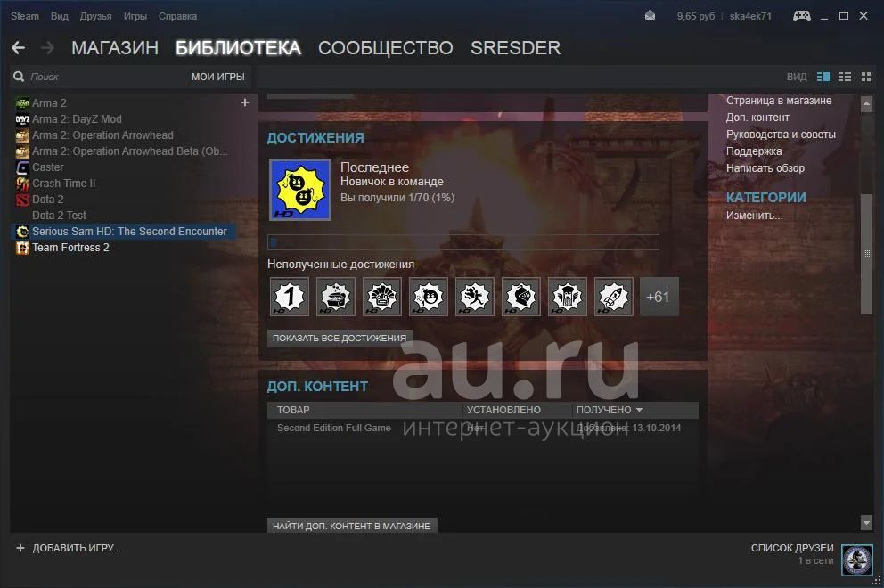This screenshot has height=588, width=884.
Task: Click the +61 more achievements tile
Action: (659, 296)
